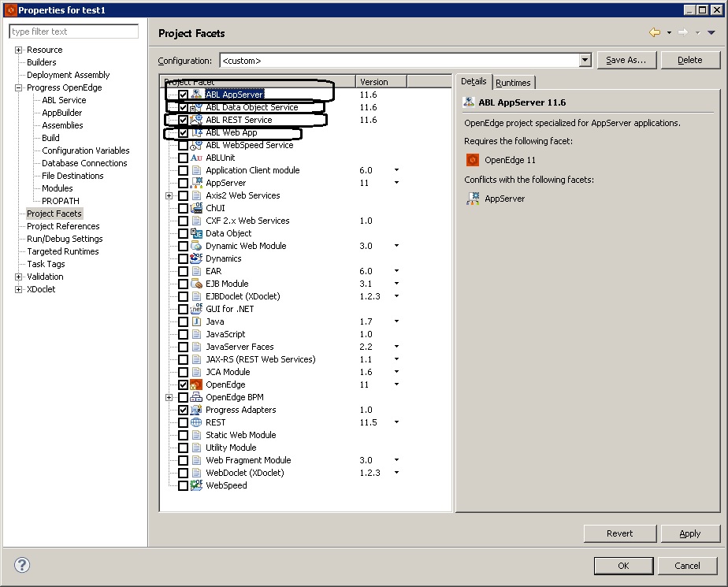Open the back history dropdown arrow

click(x=669, y=32)
